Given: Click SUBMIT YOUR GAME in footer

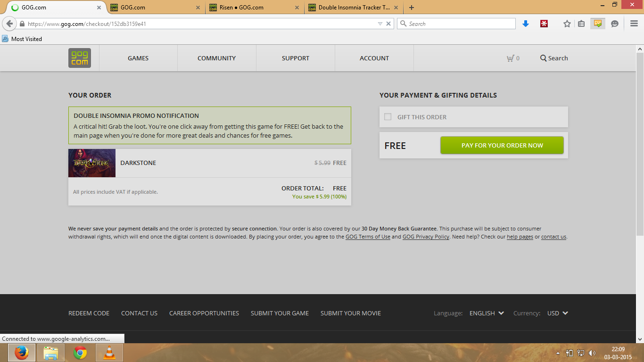Looking at the screenshot, I should 280,313.
